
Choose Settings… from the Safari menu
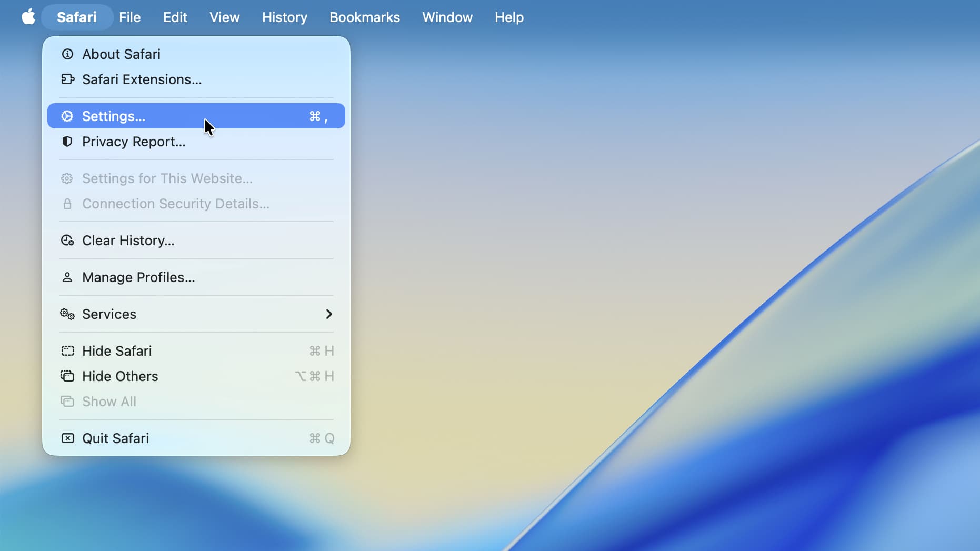click(x=196, y=116)
